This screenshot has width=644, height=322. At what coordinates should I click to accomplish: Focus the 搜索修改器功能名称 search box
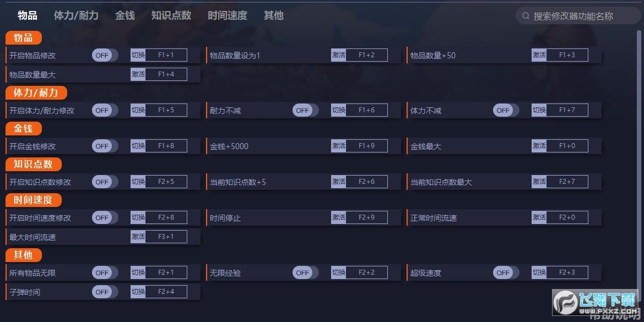(x=577, y=16)
